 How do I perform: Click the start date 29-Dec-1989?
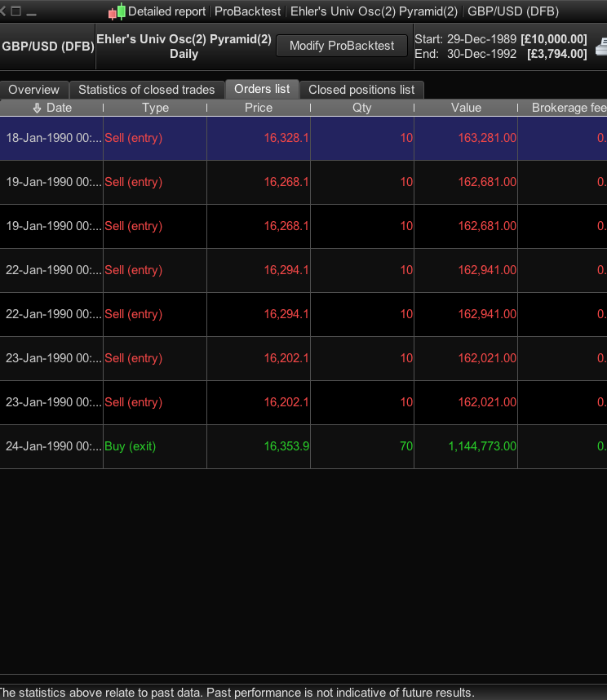pos(481,39)
